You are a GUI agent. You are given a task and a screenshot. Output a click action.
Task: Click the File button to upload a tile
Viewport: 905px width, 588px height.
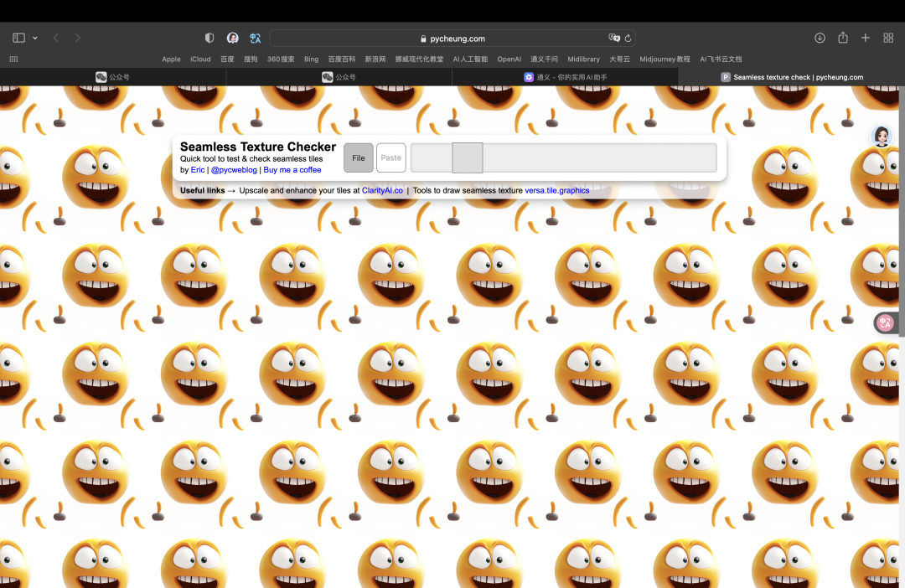pyautogui.click(x=359, y=157)
